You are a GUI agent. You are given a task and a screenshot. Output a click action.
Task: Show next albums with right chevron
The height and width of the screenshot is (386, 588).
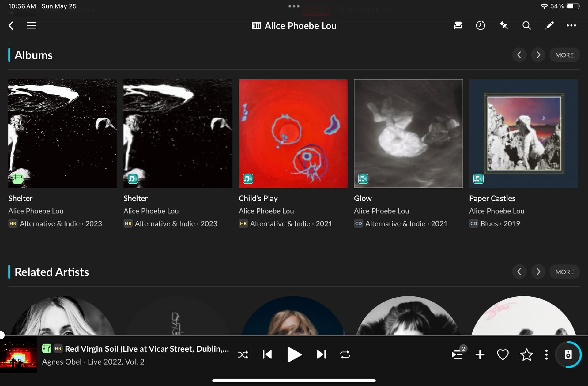click(538, 55)
